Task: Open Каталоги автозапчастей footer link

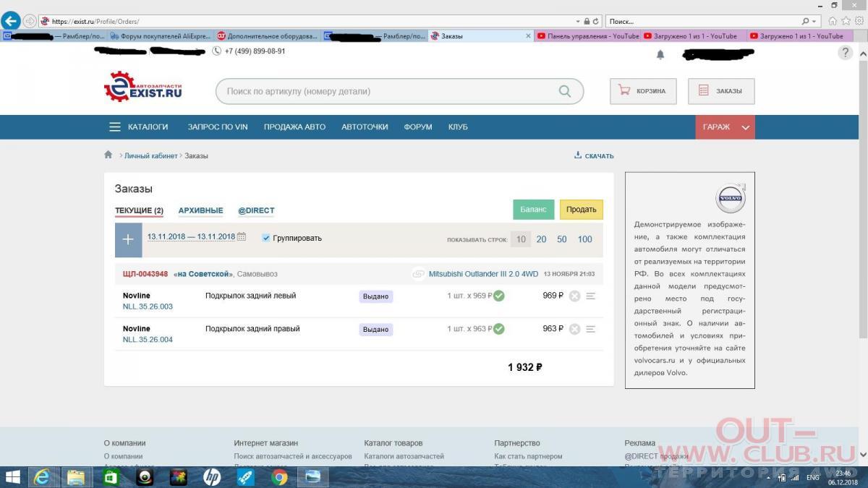Action: click(404, 456)
